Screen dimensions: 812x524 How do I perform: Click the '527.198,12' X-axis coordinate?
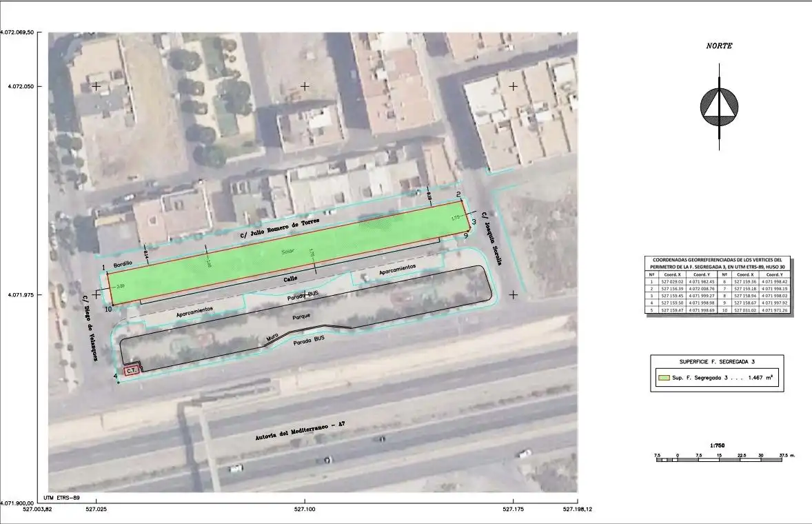578,509
